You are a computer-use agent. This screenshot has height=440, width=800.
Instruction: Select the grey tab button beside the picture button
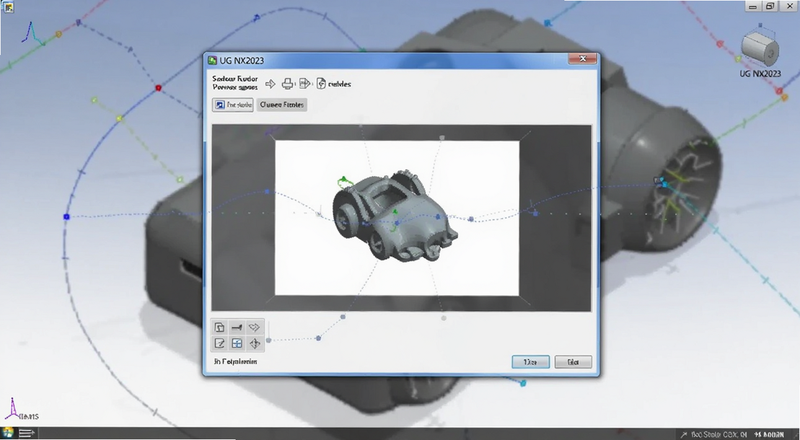(282, 105)
